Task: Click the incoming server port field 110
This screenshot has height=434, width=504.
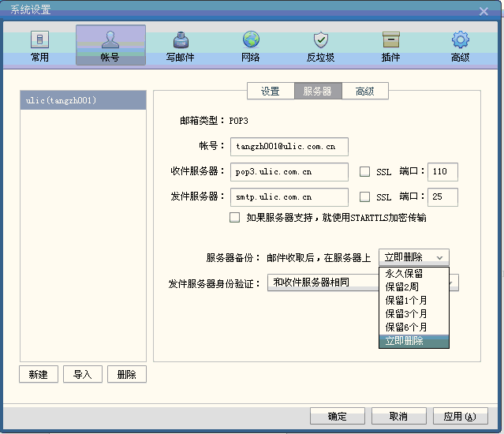Action: 442,172
